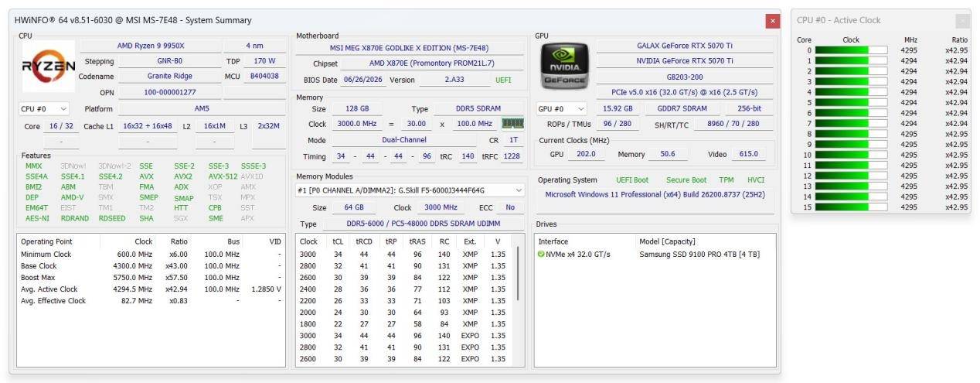Click the MSI MEG X870E GODLIKE motherboard field

[410, 48]
